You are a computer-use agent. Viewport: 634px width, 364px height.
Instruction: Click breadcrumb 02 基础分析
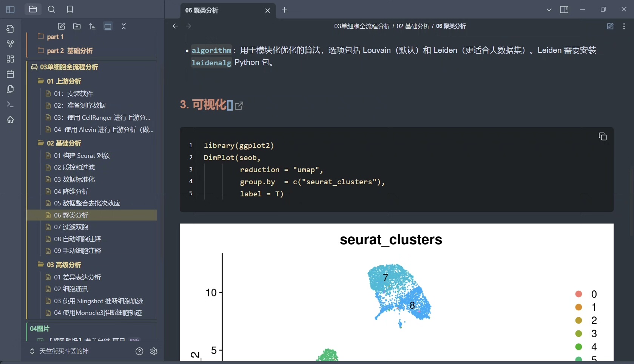(413, 26)
